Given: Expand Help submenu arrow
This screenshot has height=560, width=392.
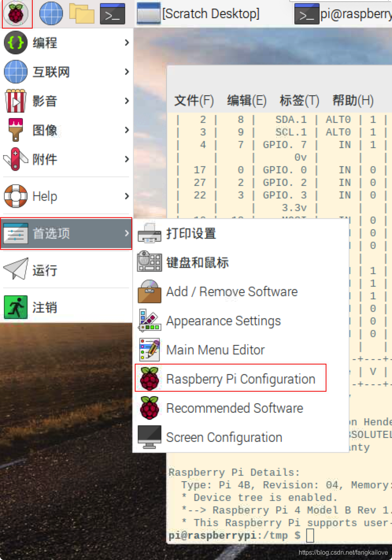Looking at the screenshot, I should [x=127, y=196].
